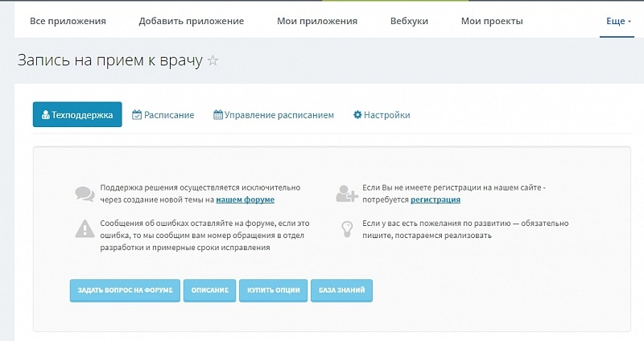Click the warning triangle icon
This screenshot has height=341, width=644.
click(85, 229)
